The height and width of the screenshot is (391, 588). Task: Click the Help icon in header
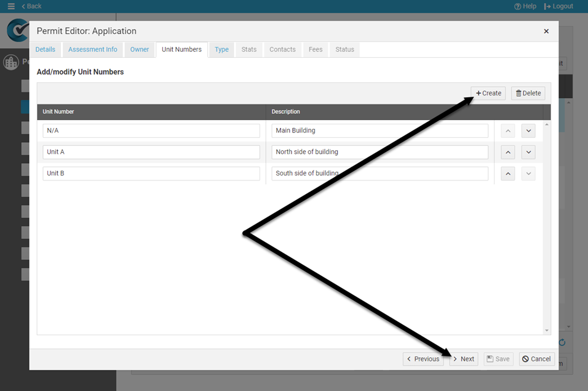(518, 6)
